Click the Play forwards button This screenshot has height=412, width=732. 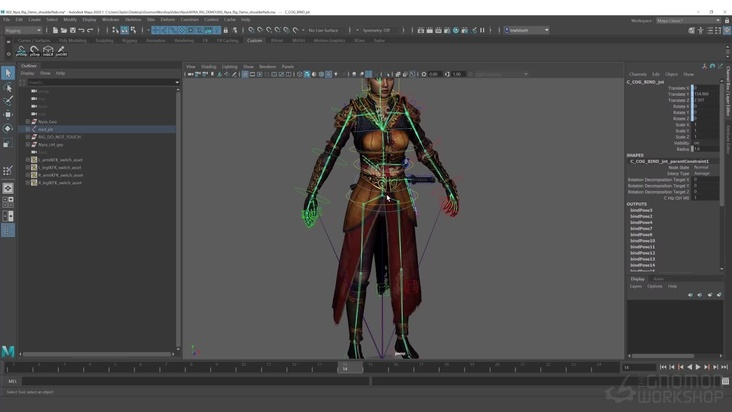698,368
